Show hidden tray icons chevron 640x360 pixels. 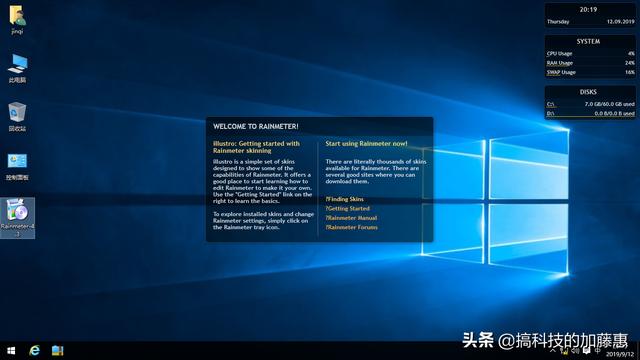click(x=552, y=351)
